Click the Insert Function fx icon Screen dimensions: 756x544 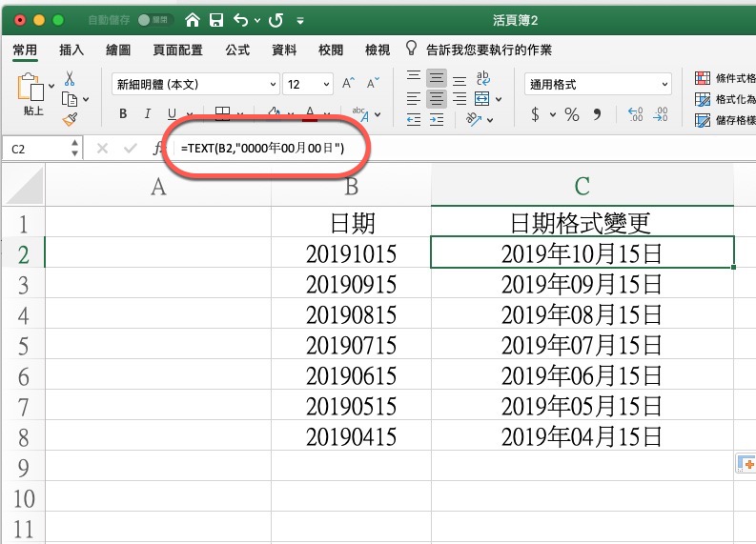pyautogui.click(x=158, y=149)
